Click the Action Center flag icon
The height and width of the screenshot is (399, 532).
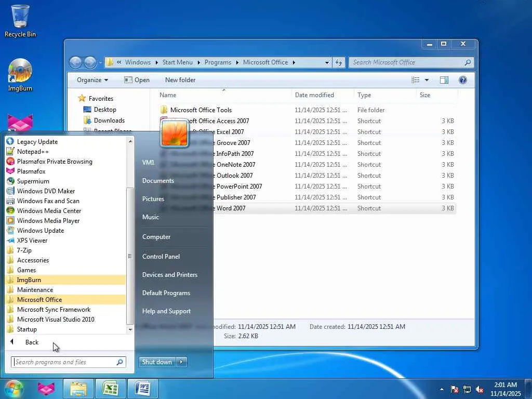tap(455, 389)
